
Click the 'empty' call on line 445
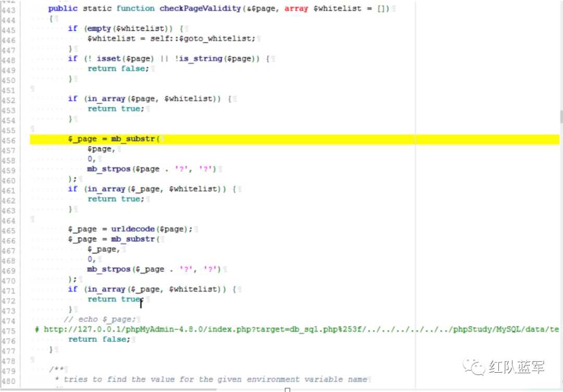99,28
